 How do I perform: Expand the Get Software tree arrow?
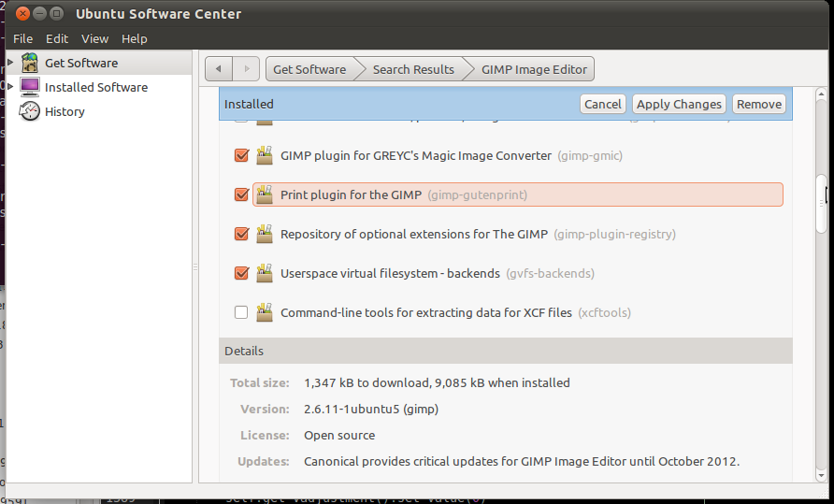[x=10, y=63]
